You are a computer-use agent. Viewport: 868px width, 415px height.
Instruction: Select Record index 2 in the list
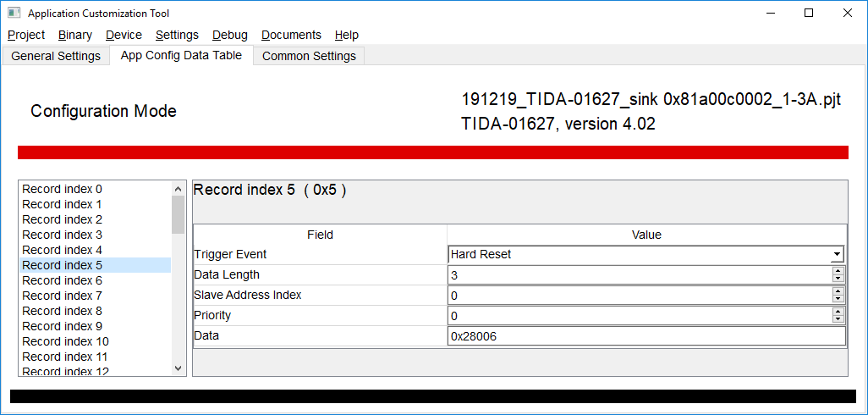click(96, 219)
